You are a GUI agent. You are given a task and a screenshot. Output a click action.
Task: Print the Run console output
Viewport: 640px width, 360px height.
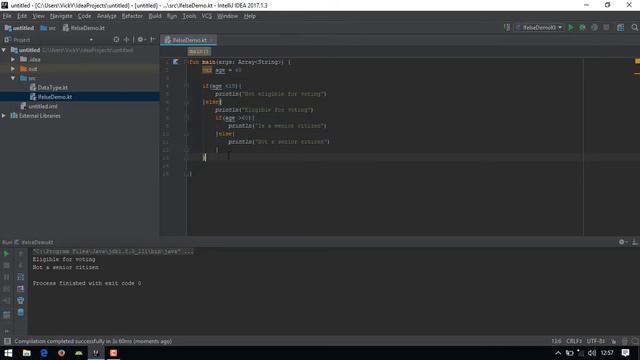[x=20, y=301]
